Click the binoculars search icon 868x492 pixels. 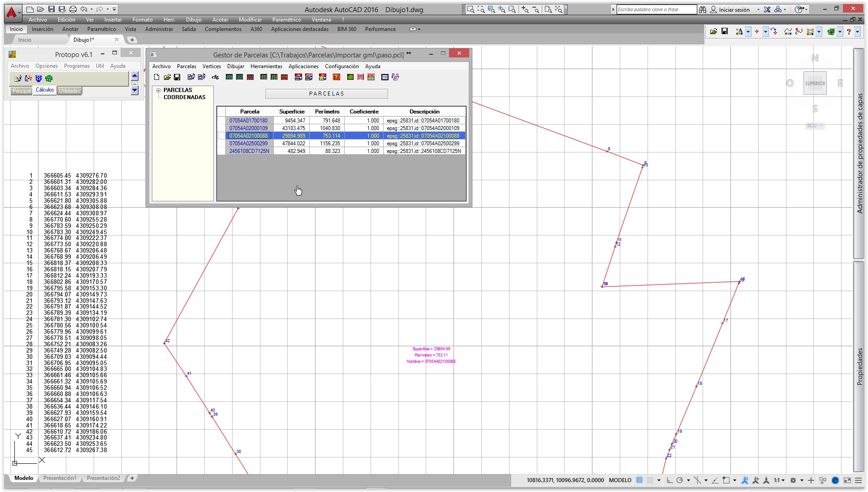(x=703, y=9)
